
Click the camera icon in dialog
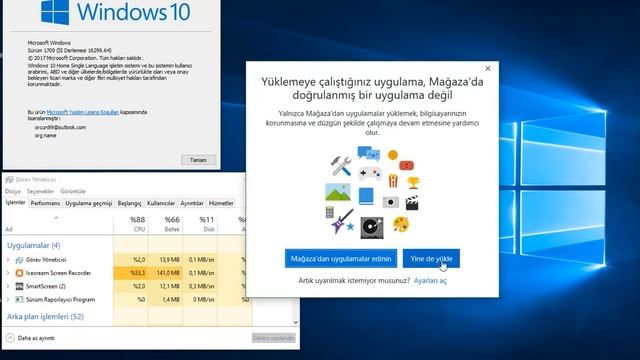click(x=391, y=202)
